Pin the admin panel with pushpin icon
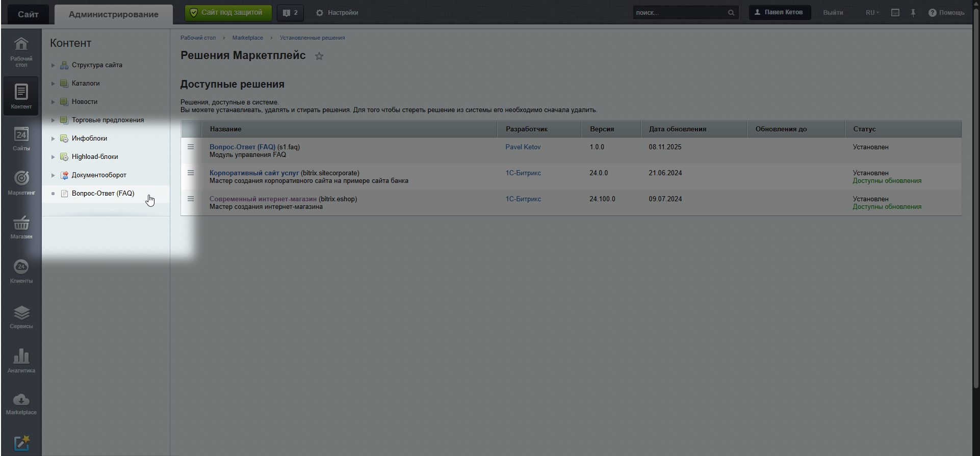This screenshot has height=456, width=980. pos(913,13)
